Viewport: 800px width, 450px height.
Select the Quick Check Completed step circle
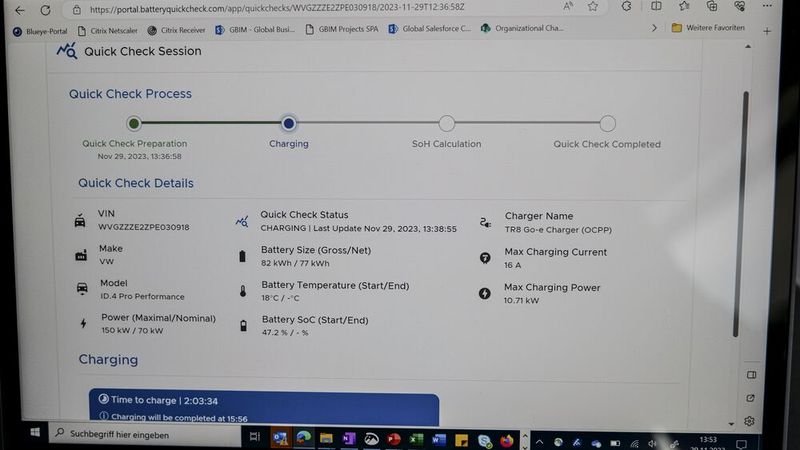607,123
